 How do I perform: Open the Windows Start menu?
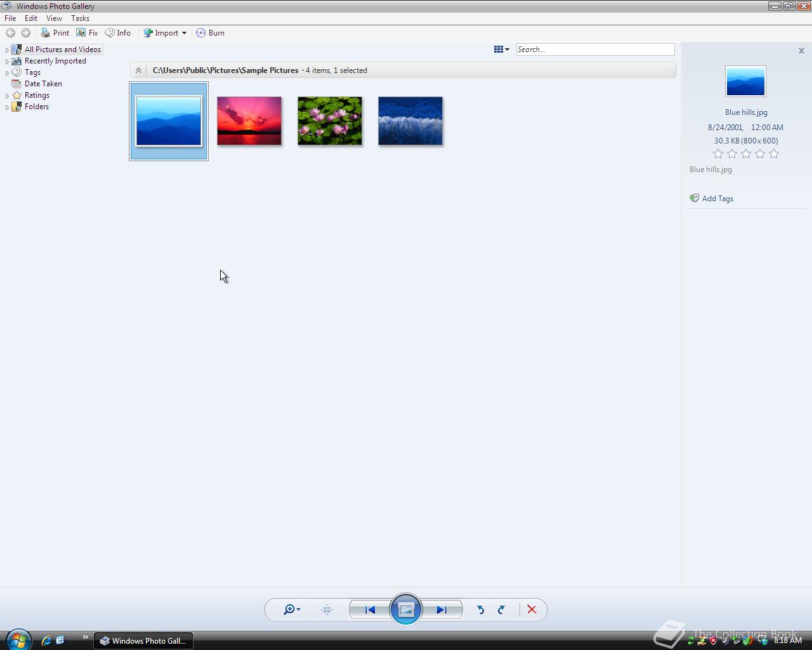pos(18,640)
